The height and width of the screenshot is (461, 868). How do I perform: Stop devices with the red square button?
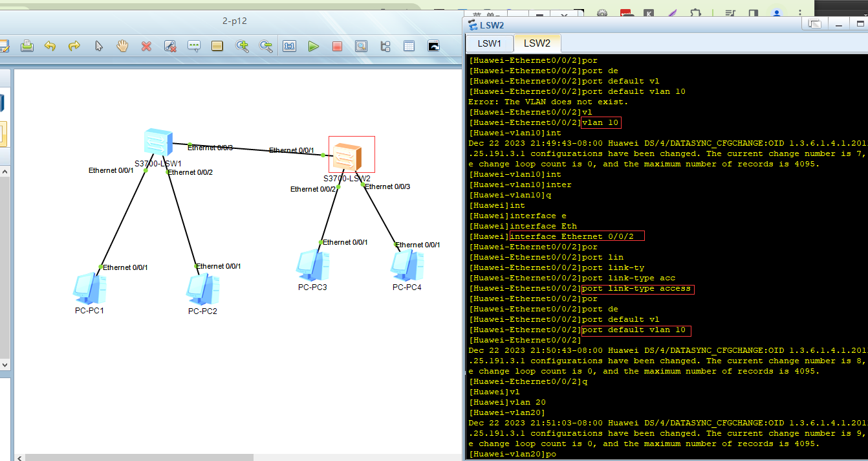pyautogui.click(x=337, y=46)
